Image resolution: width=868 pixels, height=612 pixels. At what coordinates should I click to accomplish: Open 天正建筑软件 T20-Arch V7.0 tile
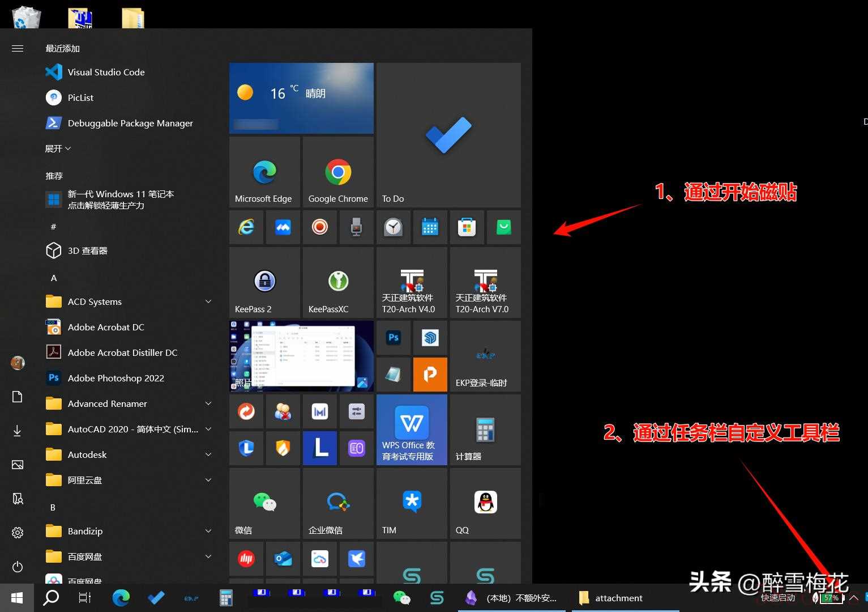pos(485,282)
